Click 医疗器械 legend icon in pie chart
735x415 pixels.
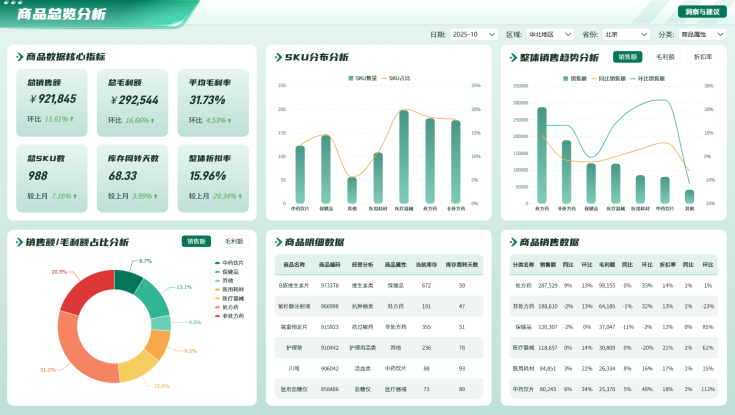click(x=217, y=298)
